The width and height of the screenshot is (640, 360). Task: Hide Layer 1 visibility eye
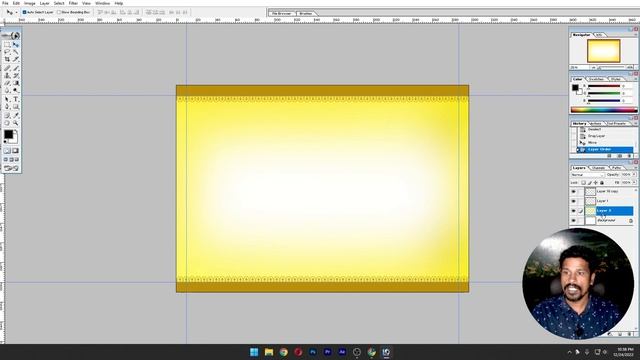pos(573,201)
